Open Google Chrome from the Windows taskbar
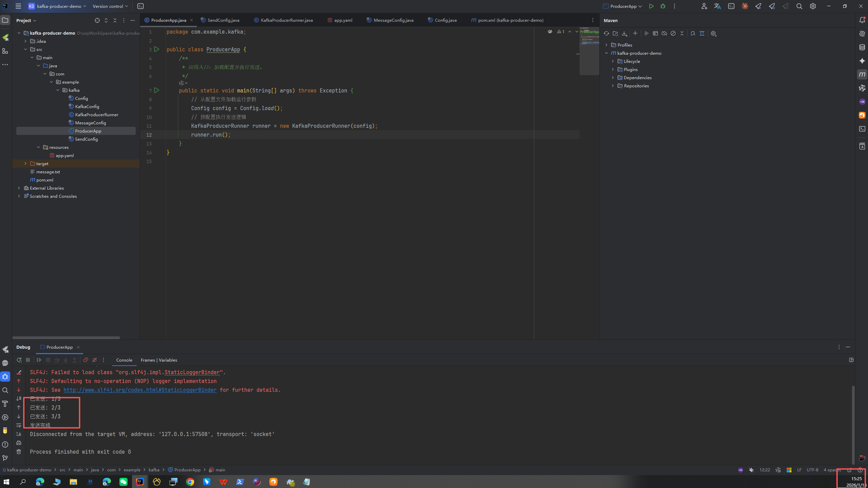Image resolution: width=868 pixels, height=488 pixels. pyautogui.click(x=190, y=482)
